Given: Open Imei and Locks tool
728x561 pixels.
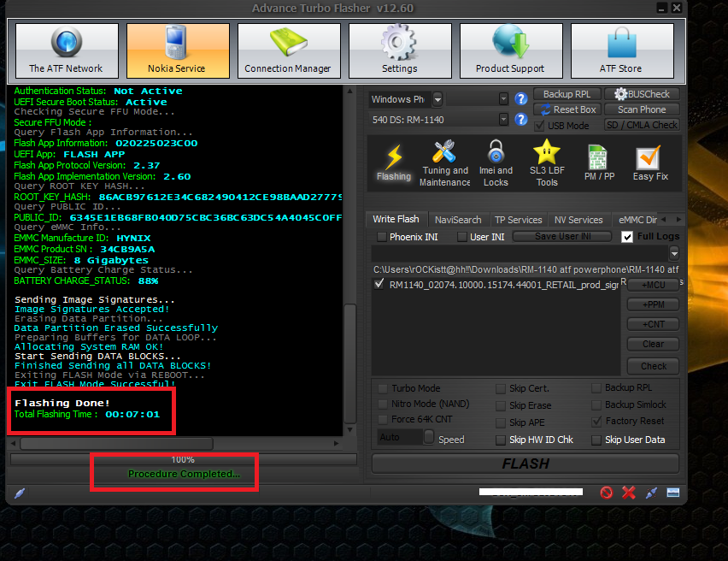Looking at the screenshot, I should [x=496, y=162].
